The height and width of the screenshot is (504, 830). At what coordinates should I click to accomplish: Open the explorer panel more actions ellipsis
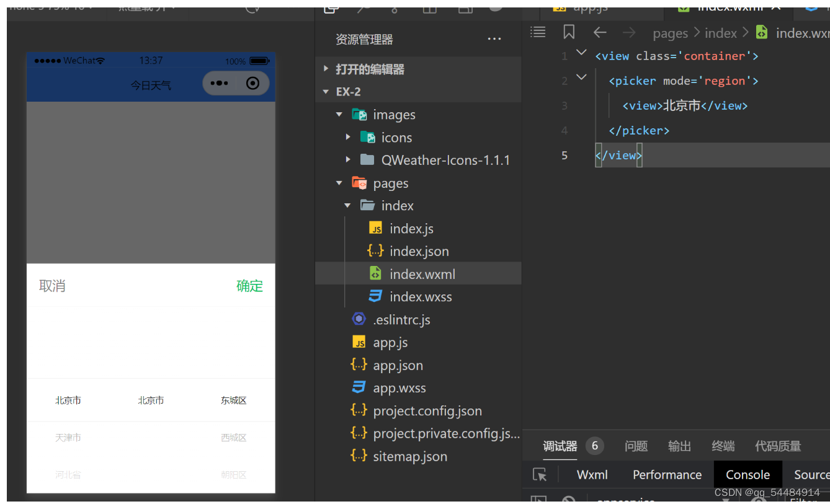coord(494,39)
